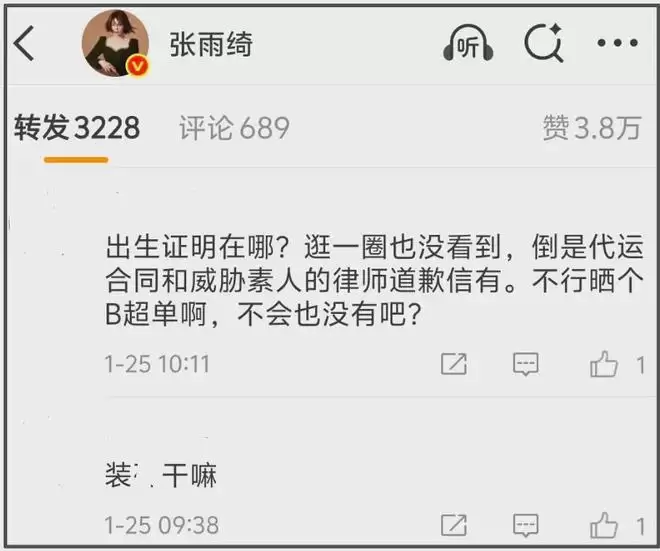Open the 赞 3.8万 likes tab
This screenshot has width=660, height=551.
click(592, 128)
